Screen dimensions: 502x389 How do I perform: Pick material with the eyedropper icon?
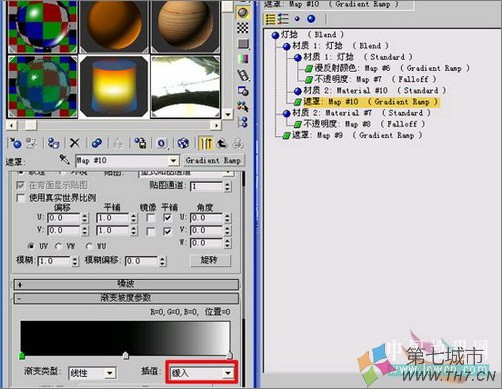pyautogui.click(x=64, y=159)
